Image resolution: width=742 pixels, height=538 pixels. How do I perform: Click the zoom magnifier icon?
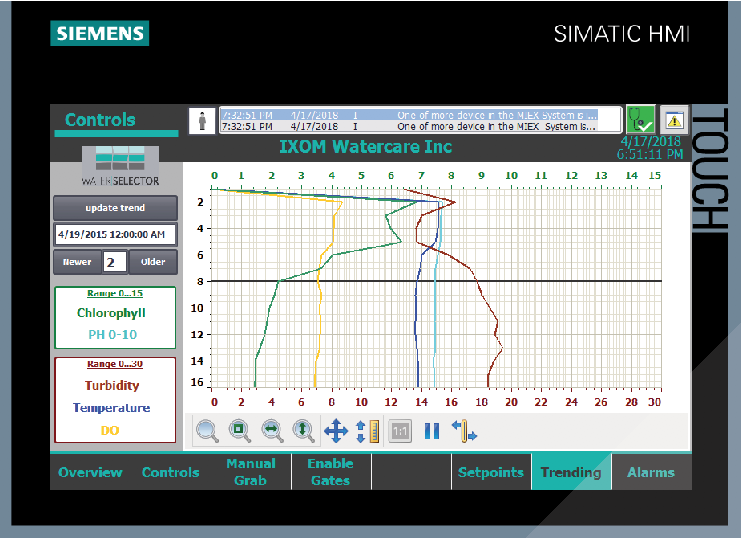tap(207, 431)
